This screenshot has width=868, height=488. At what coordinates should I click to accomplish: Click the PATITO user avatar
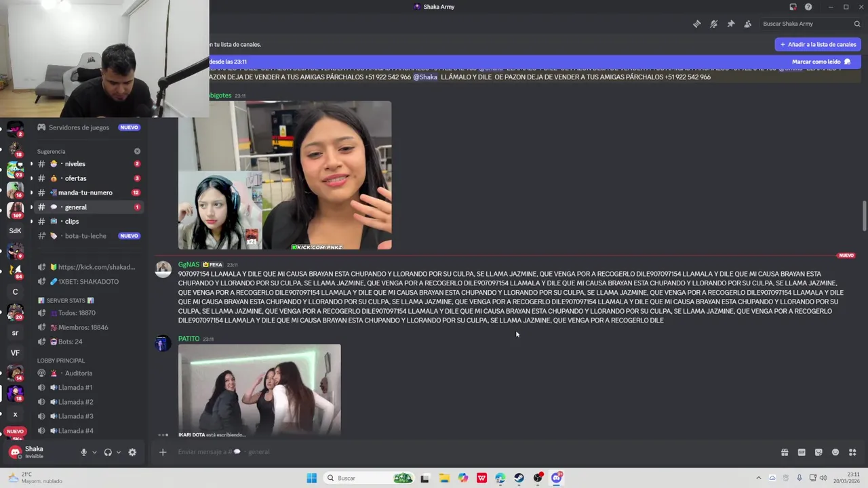coord(163,344)
